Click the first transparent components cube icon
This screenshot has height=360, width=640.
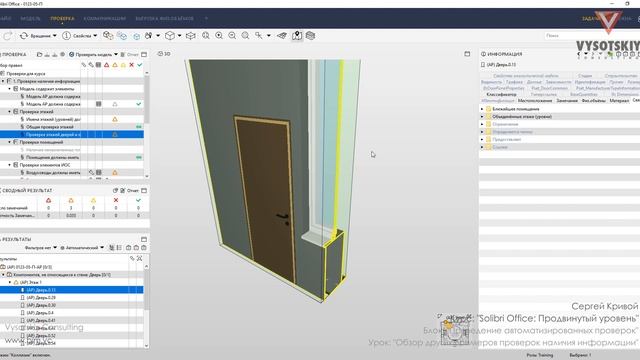click(x=108, y=36)
